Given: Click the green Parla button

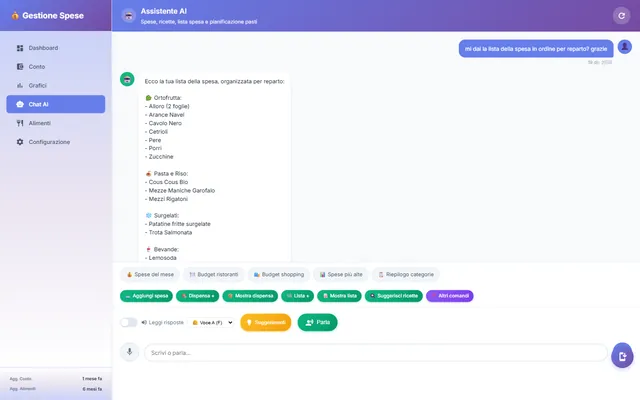Looking at the screenshot, I should (x=318, y=322).
